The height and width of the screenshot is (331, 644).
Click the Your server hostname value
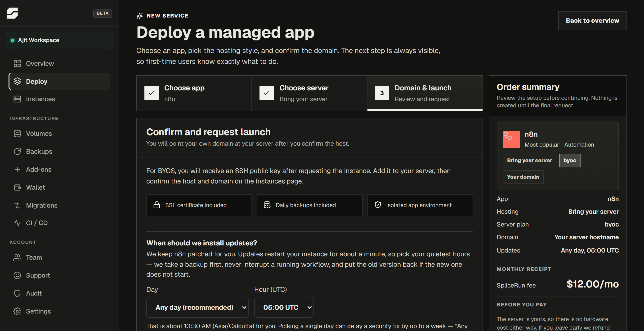[586, 237]
